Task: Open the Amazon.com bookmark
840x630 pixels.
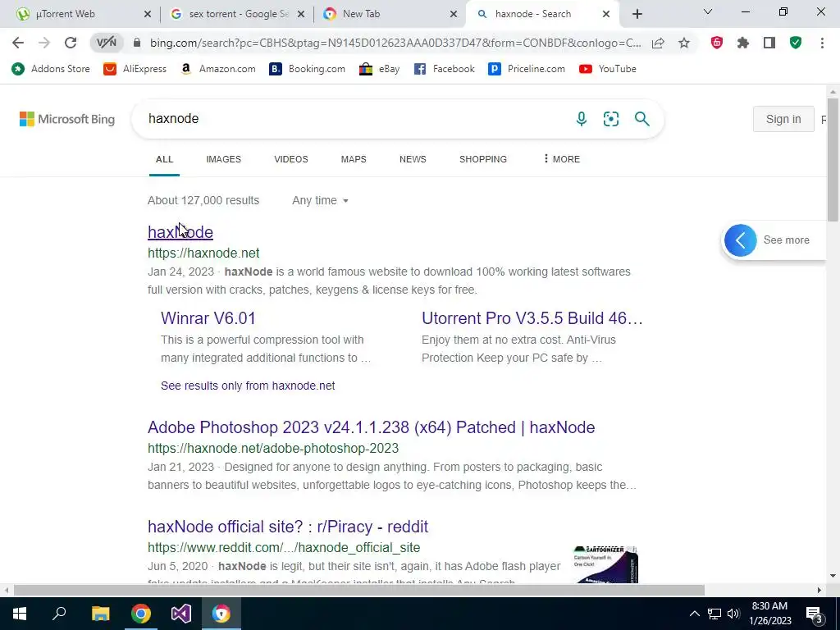Action: pos(218,69)
